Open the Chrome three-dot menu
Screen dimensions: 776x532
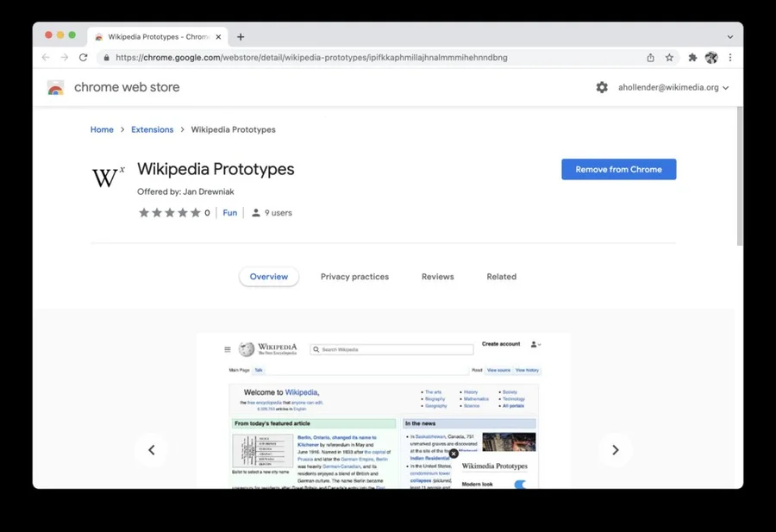730,58
